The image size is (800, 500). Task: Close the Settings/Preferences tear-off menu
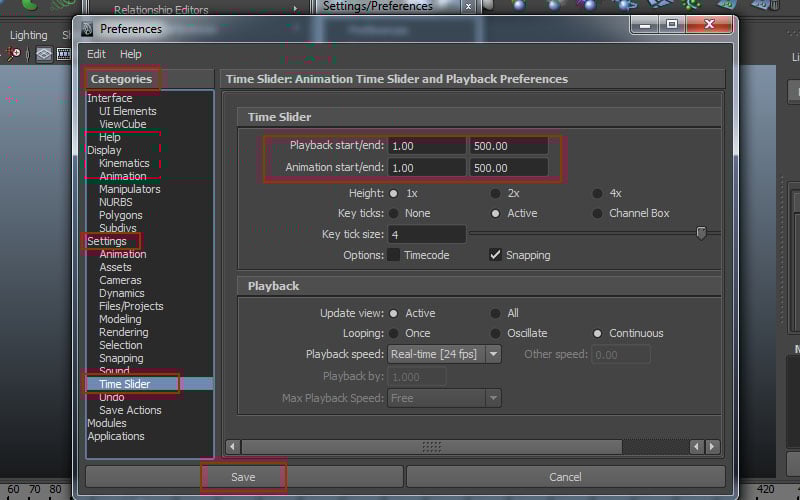[x=469, y=7]
